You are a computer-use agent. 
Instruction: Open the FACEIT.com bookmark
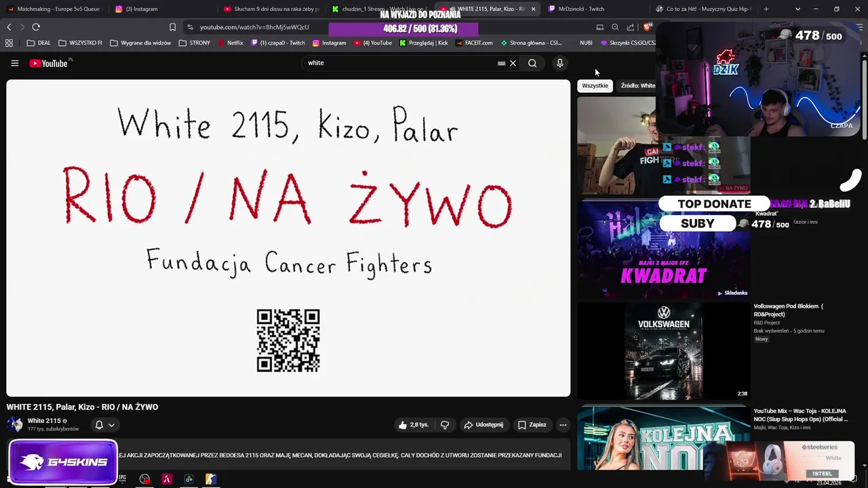click(x=474, y=43)
